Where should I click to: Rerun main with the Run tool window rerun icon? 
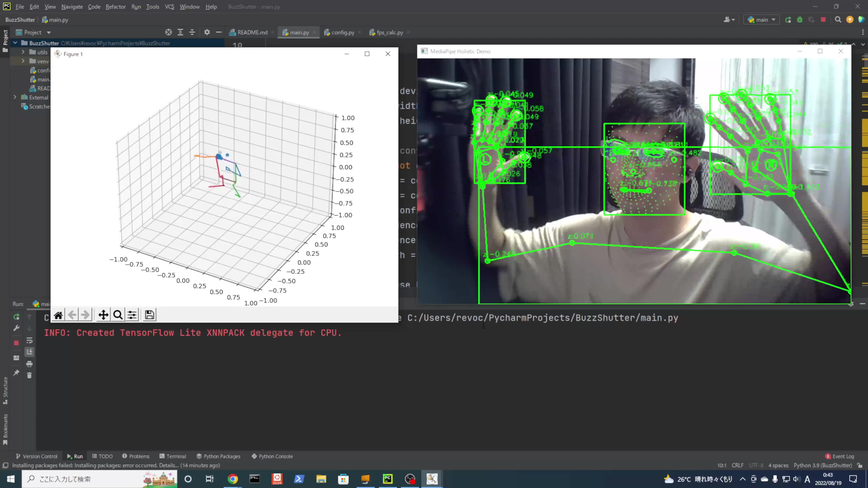pos(16,317)
